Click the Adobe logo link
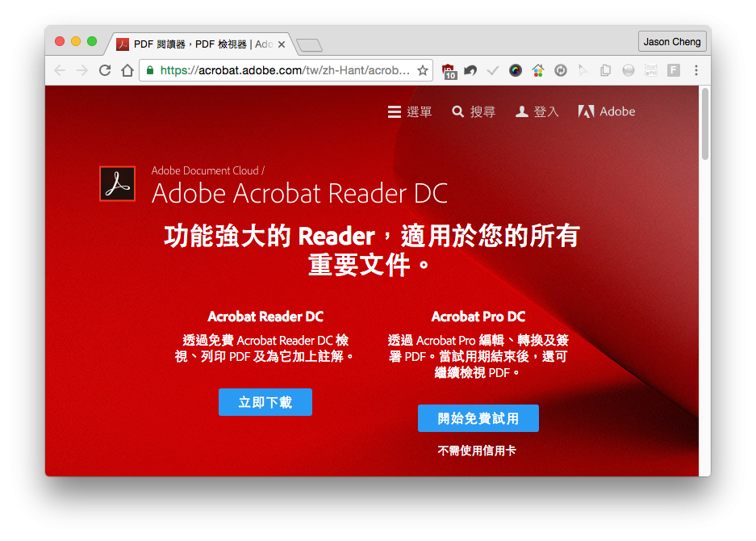The image size is (756, 541). pyautogui.click(x=607, y=111)
